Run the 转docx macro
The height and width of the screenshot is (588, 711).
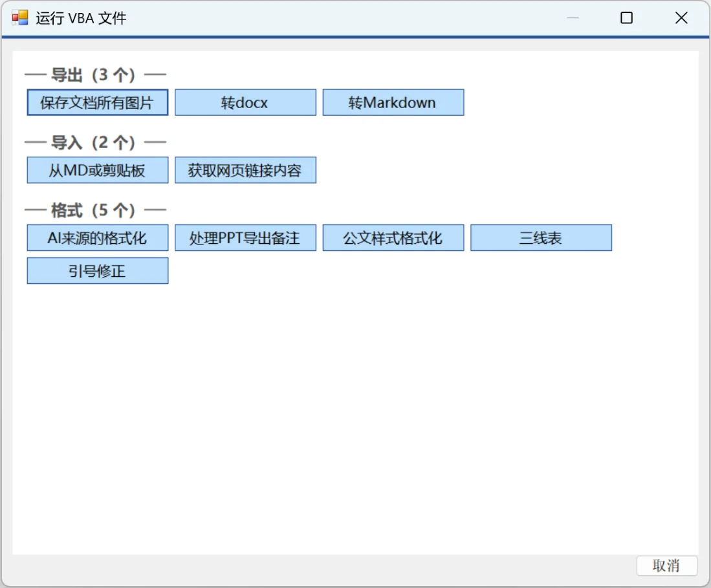[245, 102]
